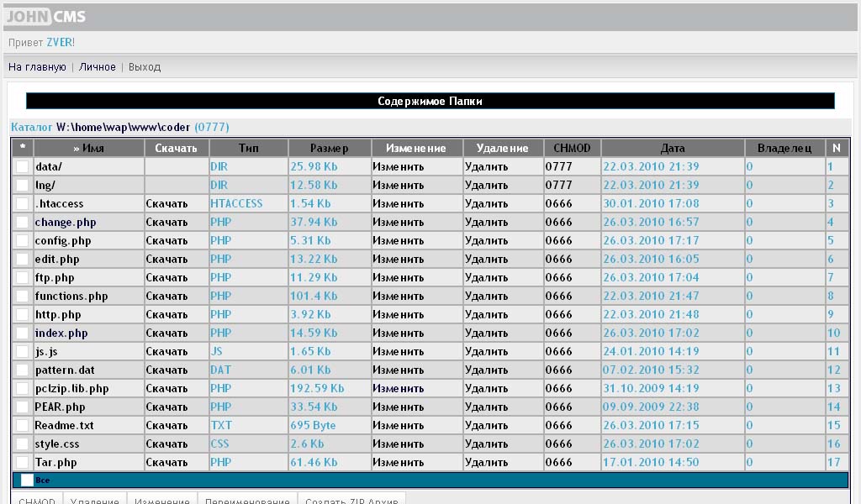Download the .htaccess file via Скачать
861x504 pixels.
166,203
